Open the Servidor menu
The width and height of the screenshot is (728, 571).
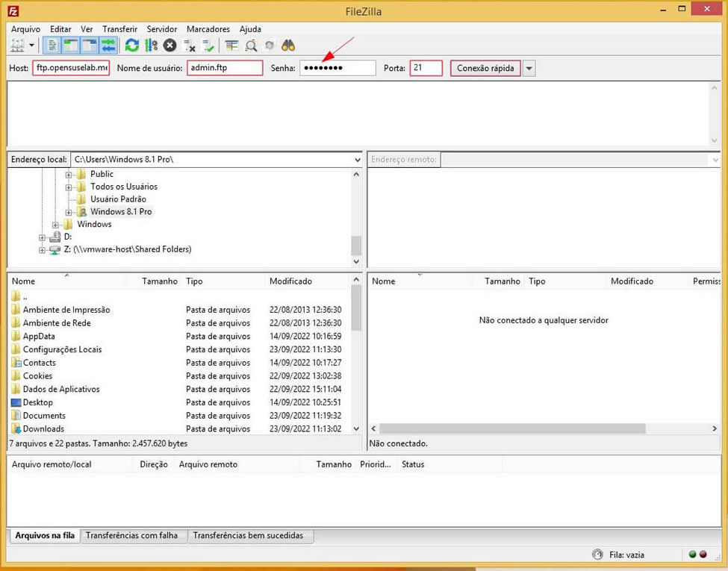click(x=162, y=29)
